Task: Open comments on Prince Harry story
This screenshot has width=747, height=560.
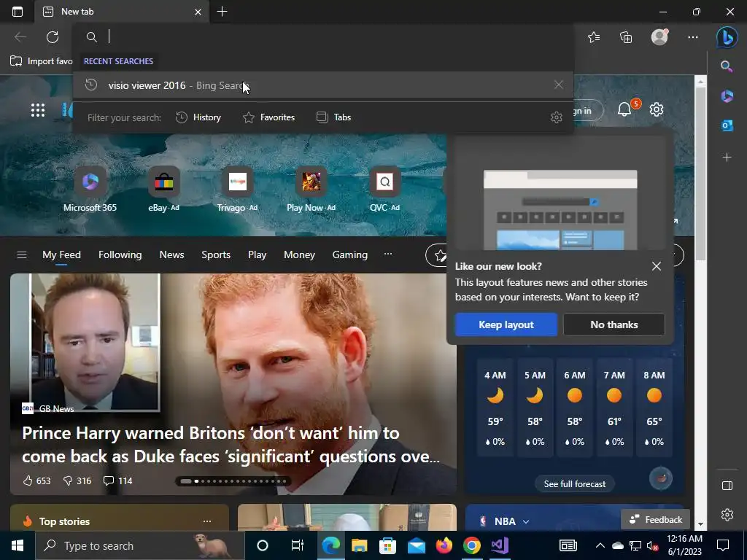Action: point(117,481)
